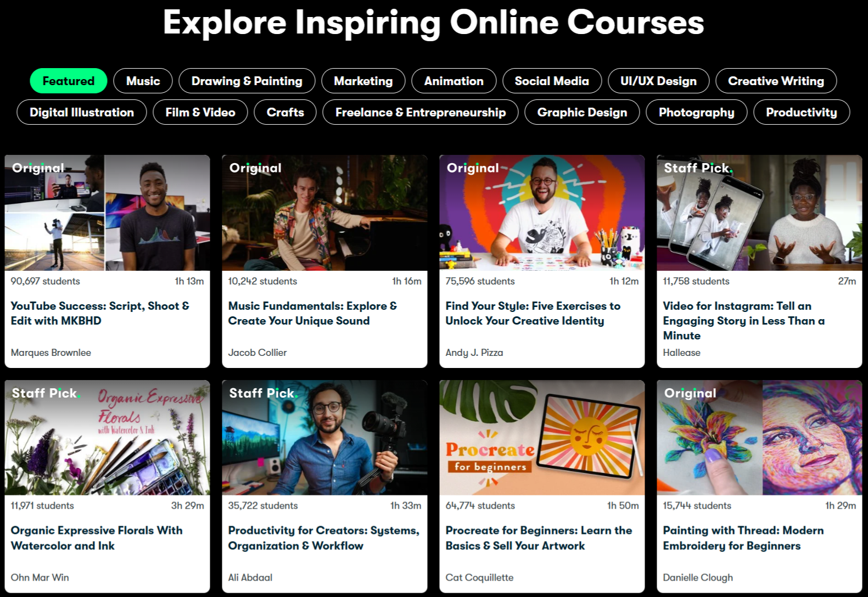Click the '10,242 students' count
Image resolution: width=868 pixels, height=597 pixels.
(x=262, y=281)
